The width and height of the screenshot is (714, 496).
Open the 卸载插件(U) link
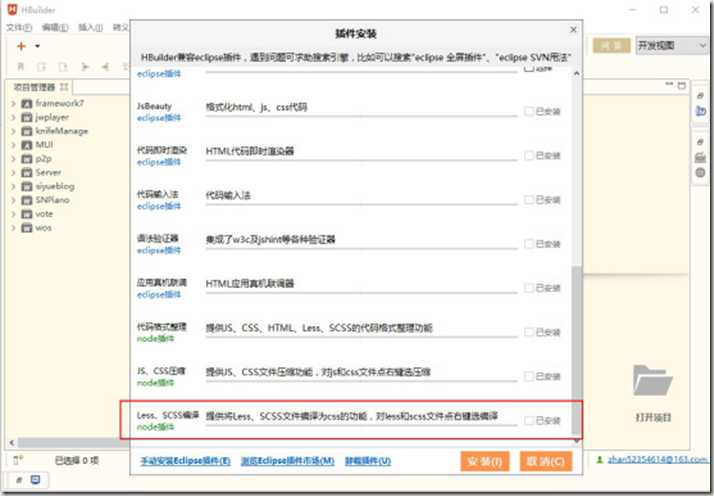pyautogui.click(x=367, y=460)
